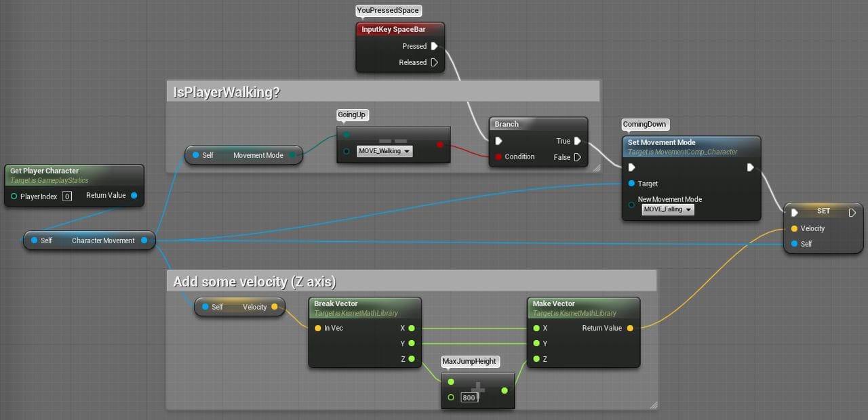This screenshot has width=868, height=420.
Task: Click the red boolean output pin of equals node
Action: pyautogui.click(x=440, y=144)
